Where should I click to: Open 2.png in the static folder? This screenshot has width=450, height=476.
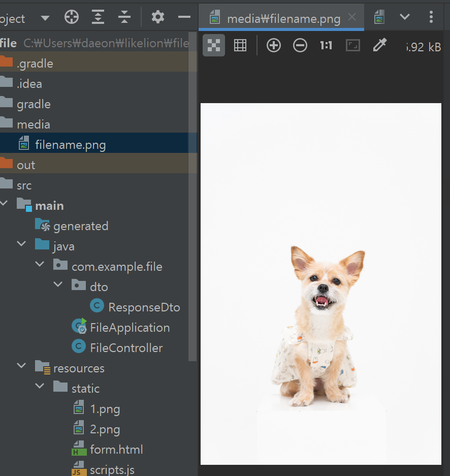tap(105, 430)
